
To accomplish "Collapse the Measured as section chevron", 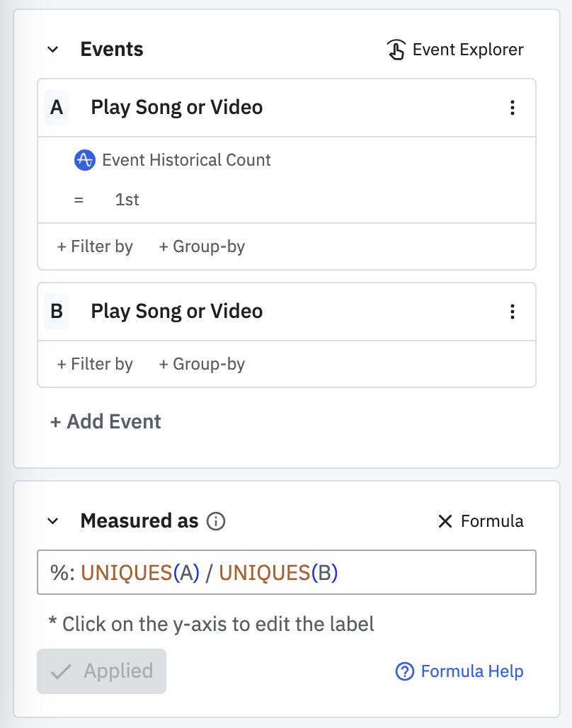I will (52, 522).
